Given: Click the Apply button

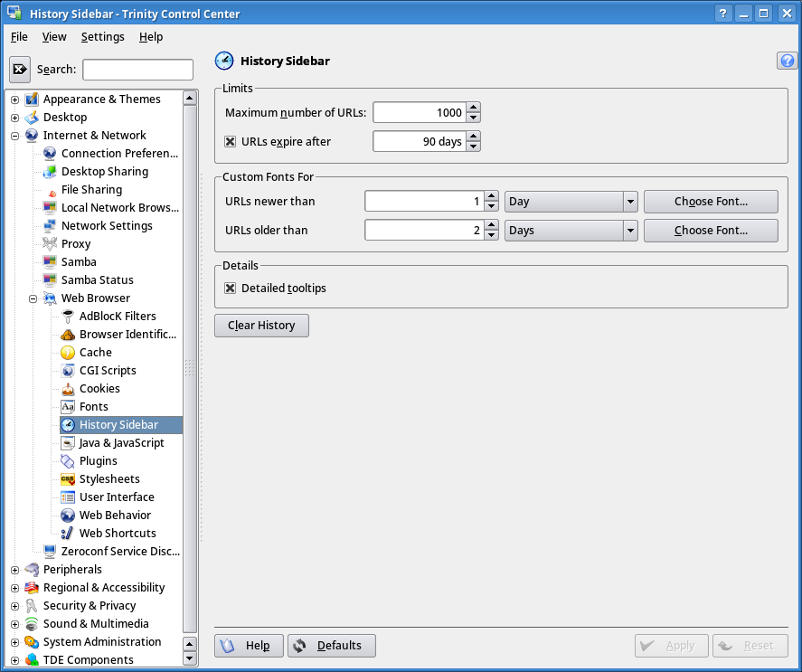Looking at the screenshot, I should (672, 646).
